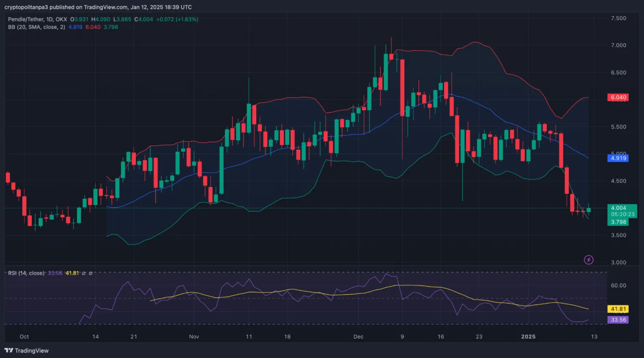Click the purple 33.56 RSI axis label
This screenshot has width=644, height=358.
(618, 320)
